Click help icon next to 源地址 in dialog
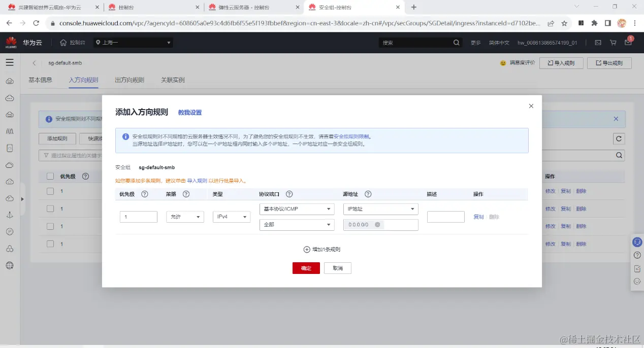The image size is (644, 348). [368, 194]
